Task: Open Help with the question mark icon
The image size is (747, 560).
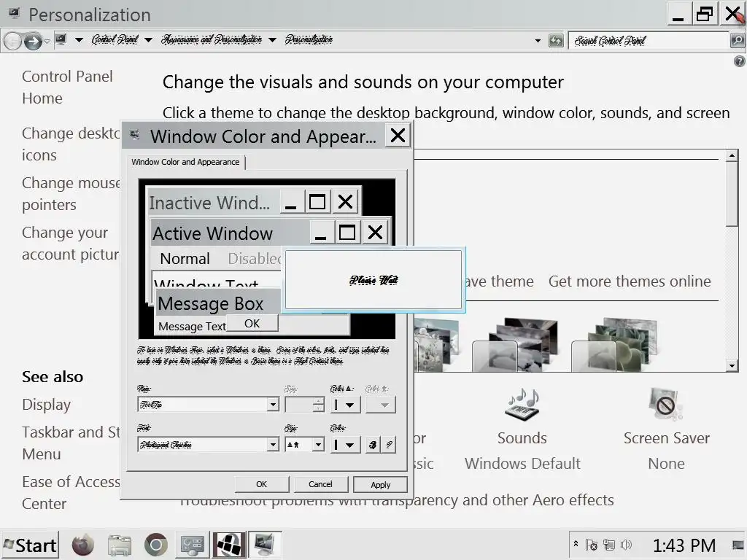Action: point(740,61)
